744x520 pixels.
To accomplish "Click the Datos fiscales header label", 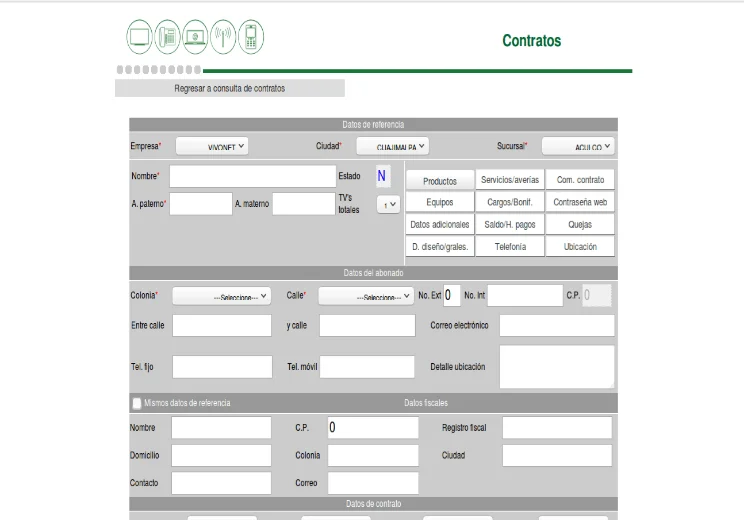I will coord(426,403).
